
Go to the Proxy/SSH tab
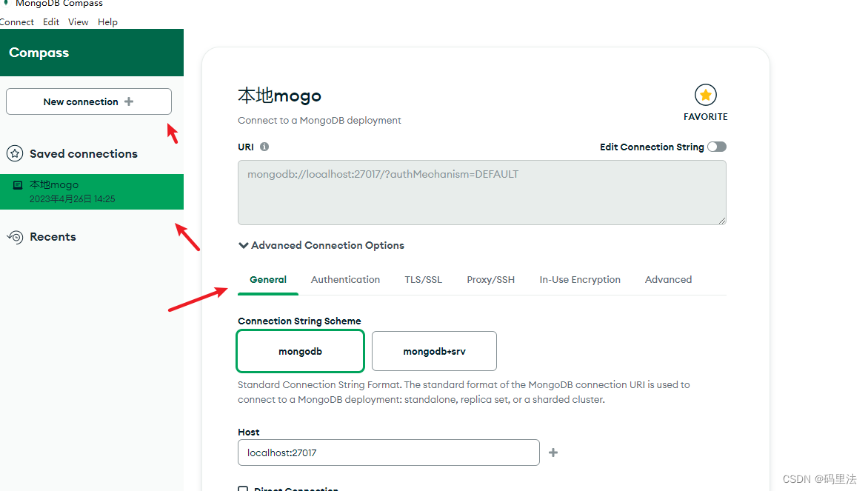[490, 279]
